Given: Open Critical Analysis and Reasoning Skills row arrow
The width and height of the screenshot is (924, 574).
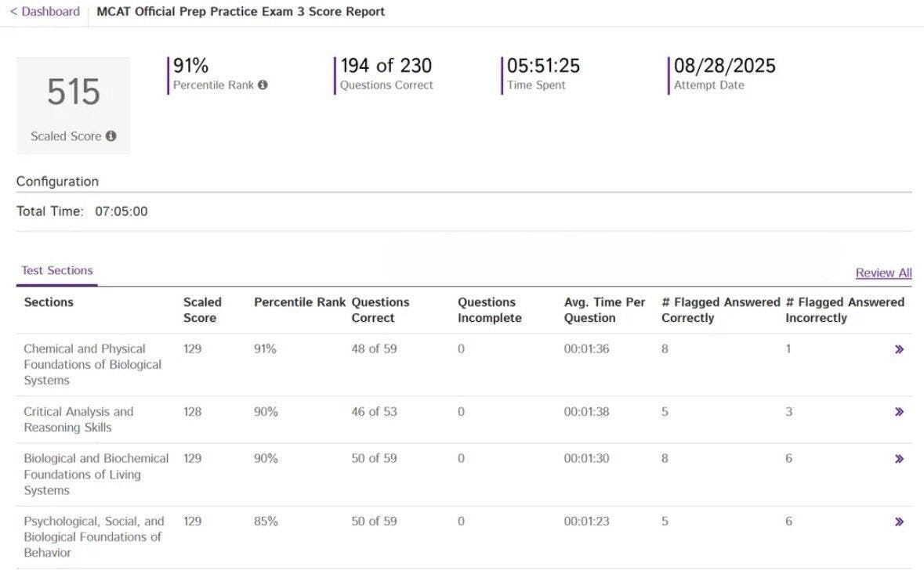Looking at the screenshot, I should pos(899,412).
